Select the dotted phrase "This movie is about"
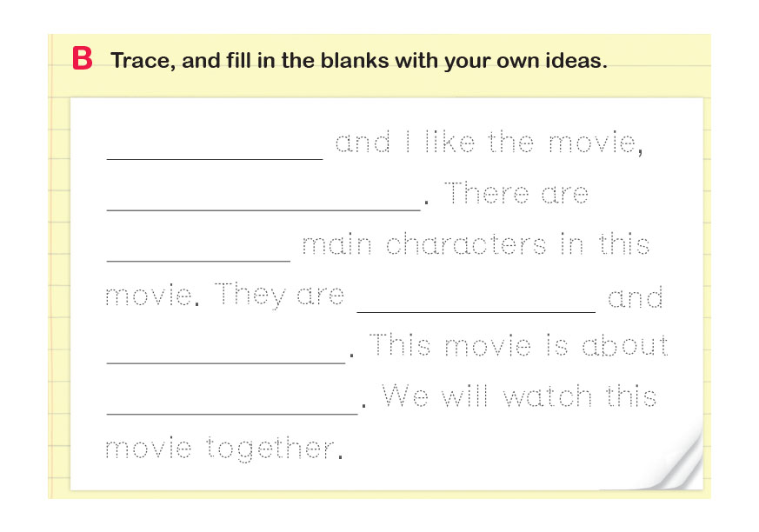 tap(519, 346)
